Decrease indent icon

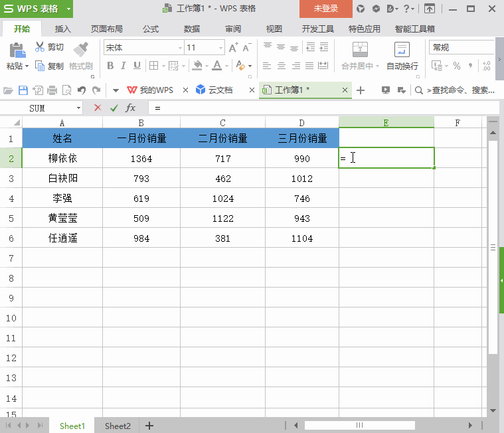pyautogui.click(x=311, y=47)
